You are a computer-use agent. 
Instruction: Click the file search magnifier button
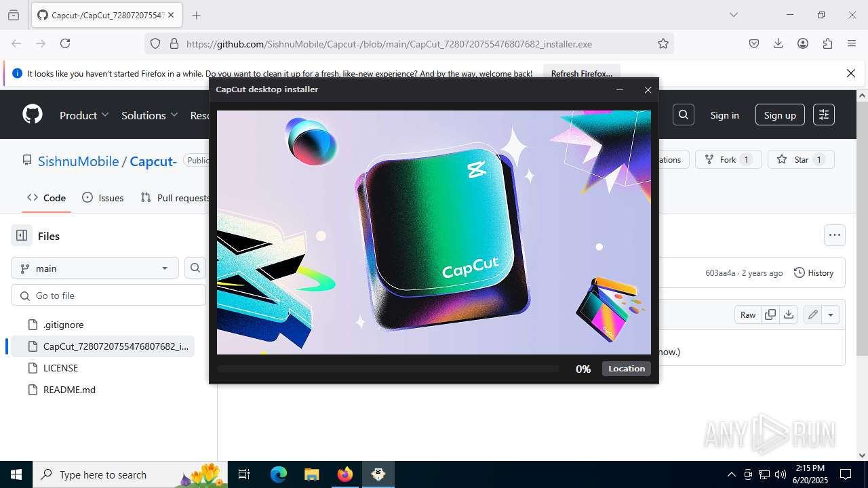pos(195,268)
